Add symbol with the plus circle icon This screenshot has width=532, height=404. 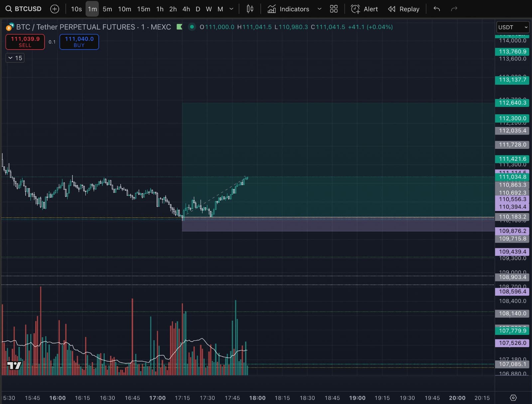[55, 9]
